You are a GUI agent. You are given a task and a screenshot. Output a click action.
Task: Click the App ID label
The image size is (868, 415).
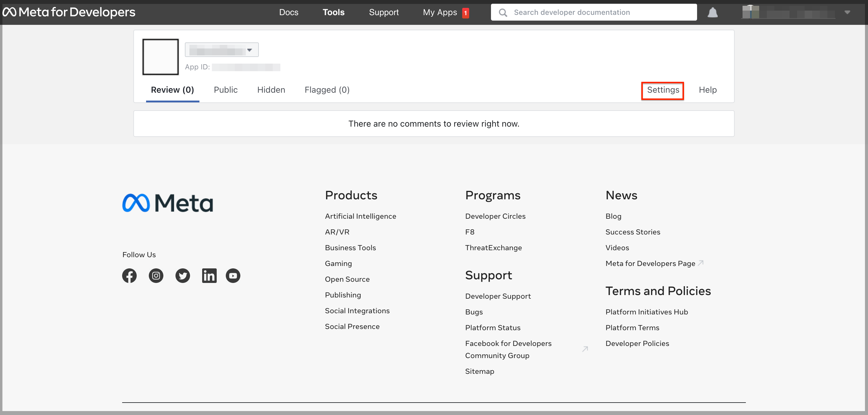pyautogui.click(x=197, y=67)
